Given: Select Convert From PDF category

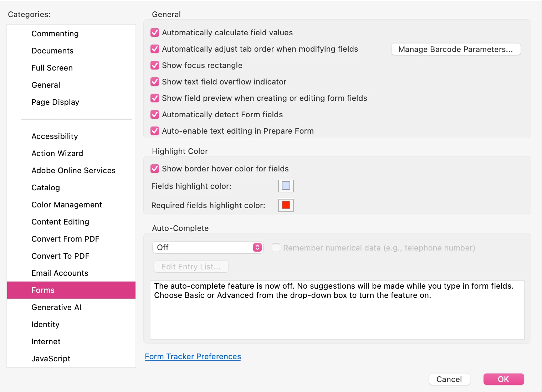Looking at the screenshot, I should [x=65, y=239].
